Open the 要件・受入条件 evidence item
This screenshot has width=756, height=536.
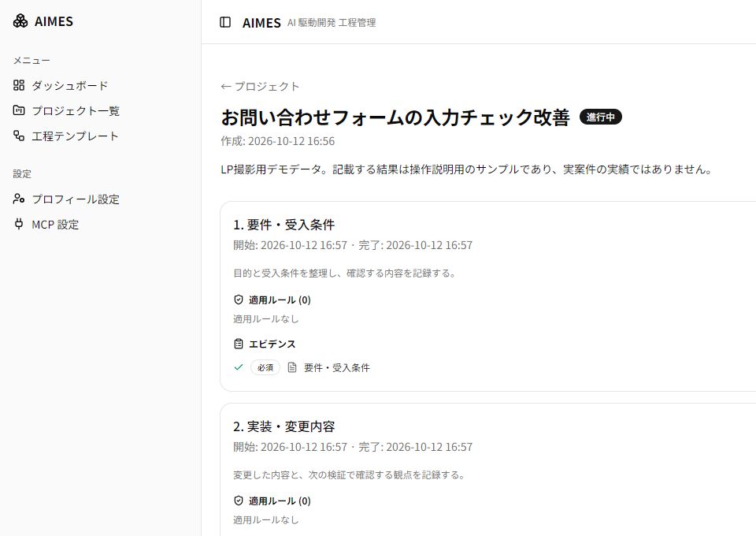pos(337,368)
